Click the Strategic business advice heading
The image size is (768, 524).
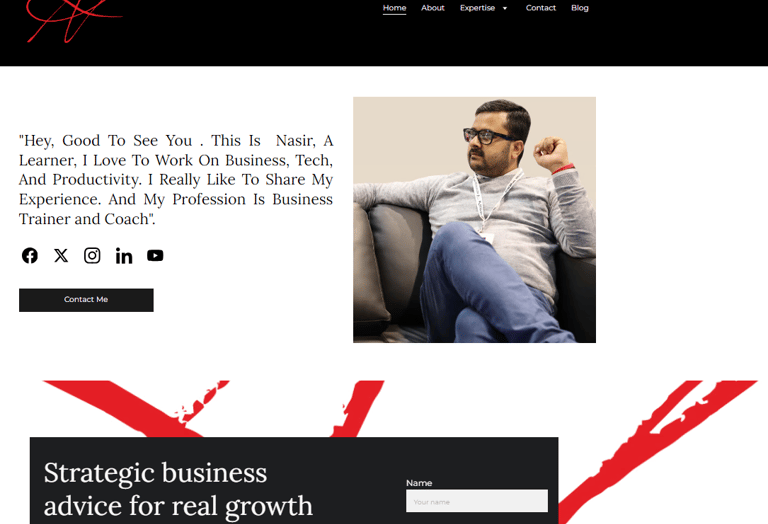coord(178,489)
